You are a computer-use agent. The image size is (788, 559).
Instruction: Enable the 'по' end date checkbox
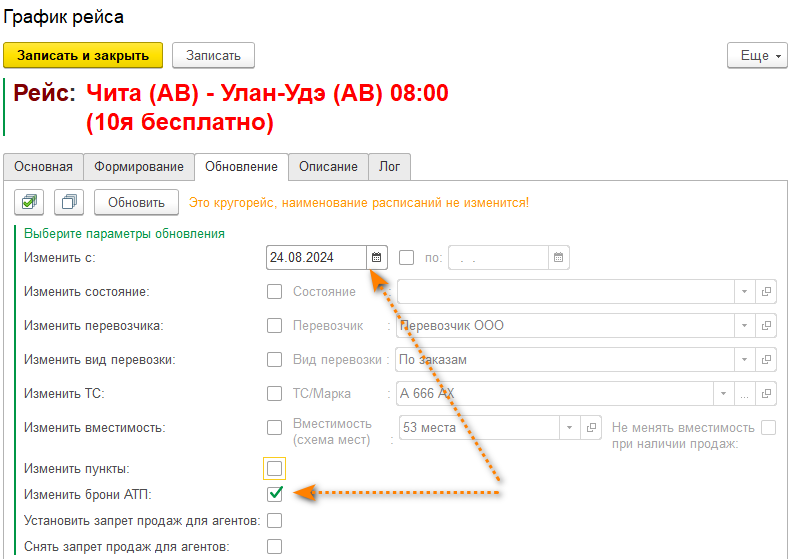(x=406, y=257)
